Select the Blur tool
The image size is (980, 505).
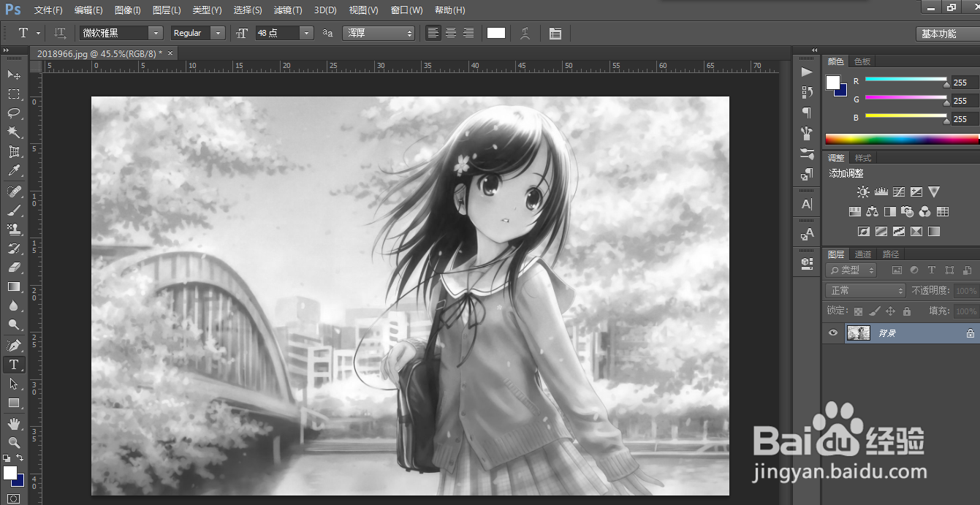[14, 305]
